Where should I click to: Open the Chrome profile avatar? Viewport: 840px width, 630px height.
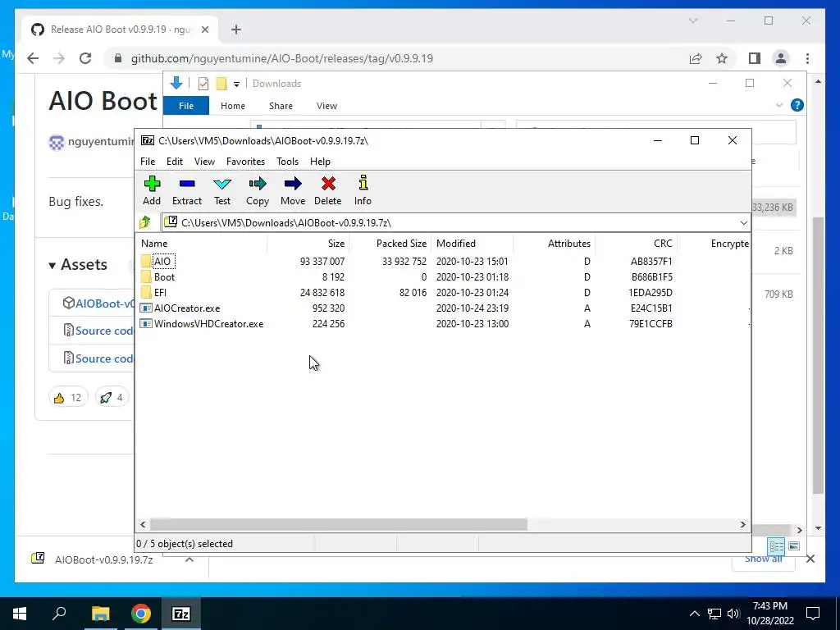pos(781,58)
